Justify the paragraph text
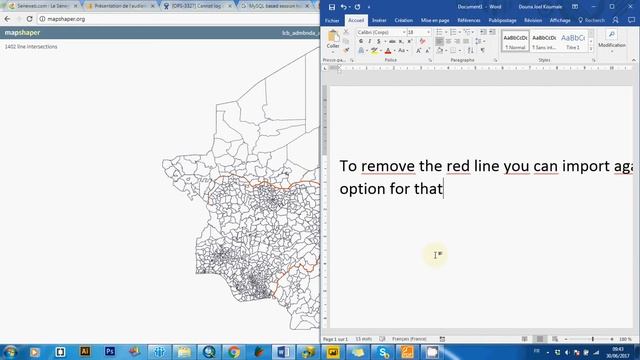 [466, 41]
